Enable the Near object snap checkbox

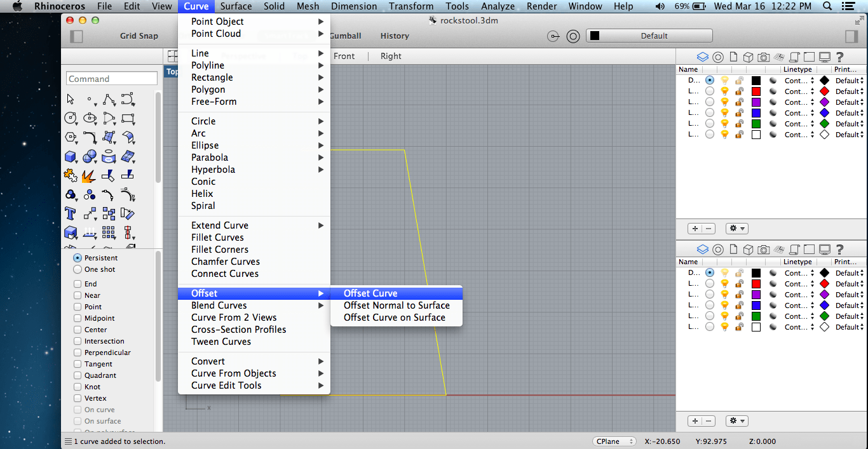pyautogui.click(x=78, y=295)
